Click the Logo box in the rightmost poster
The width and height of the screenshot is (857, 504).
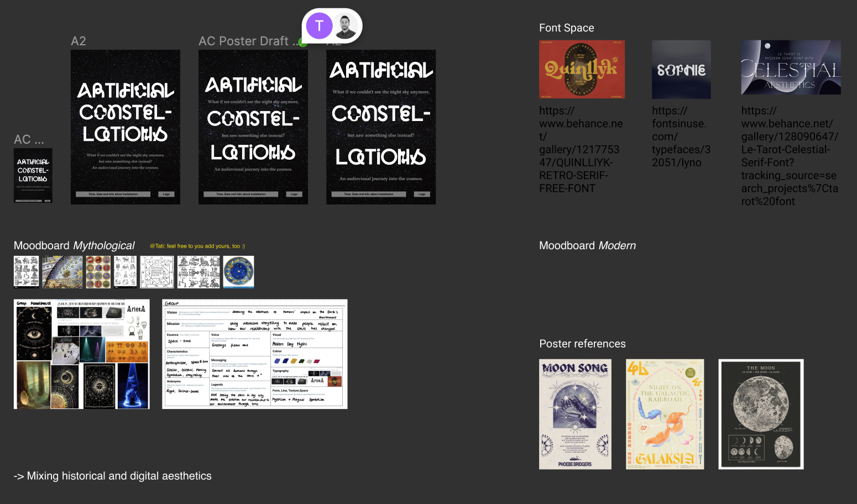[422, 194]
